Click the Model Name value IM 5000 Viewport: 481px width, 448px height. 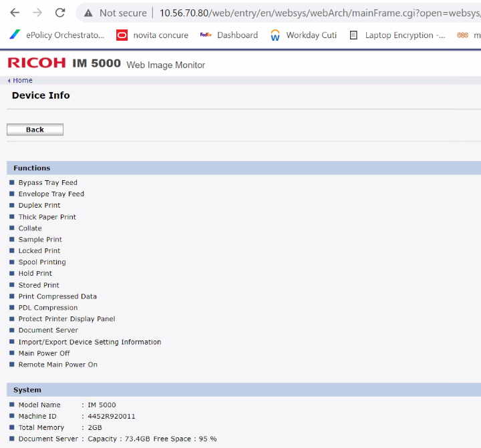(x=102, y=405)
